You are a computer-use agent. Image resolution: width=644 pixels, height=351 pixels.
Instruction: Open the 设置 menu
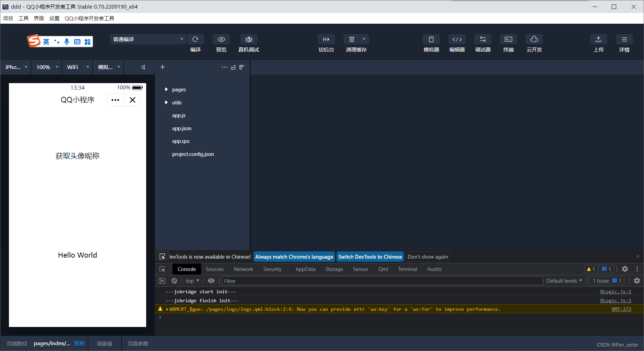coord(54,18)
